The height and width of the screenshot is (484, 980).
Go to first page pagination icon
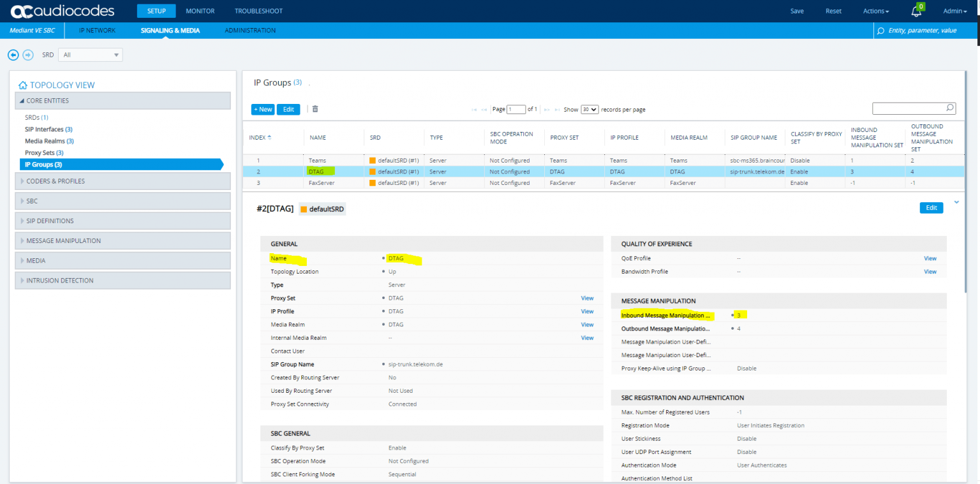[474, 110]
